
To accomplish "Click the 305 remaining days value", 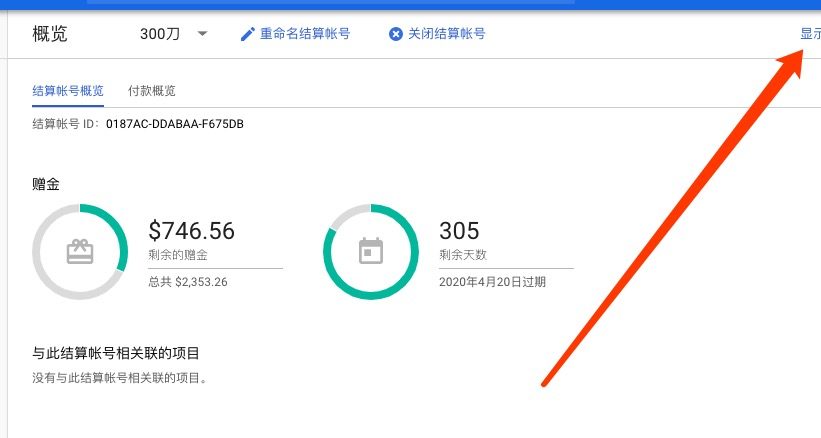I will click(459, 231).
